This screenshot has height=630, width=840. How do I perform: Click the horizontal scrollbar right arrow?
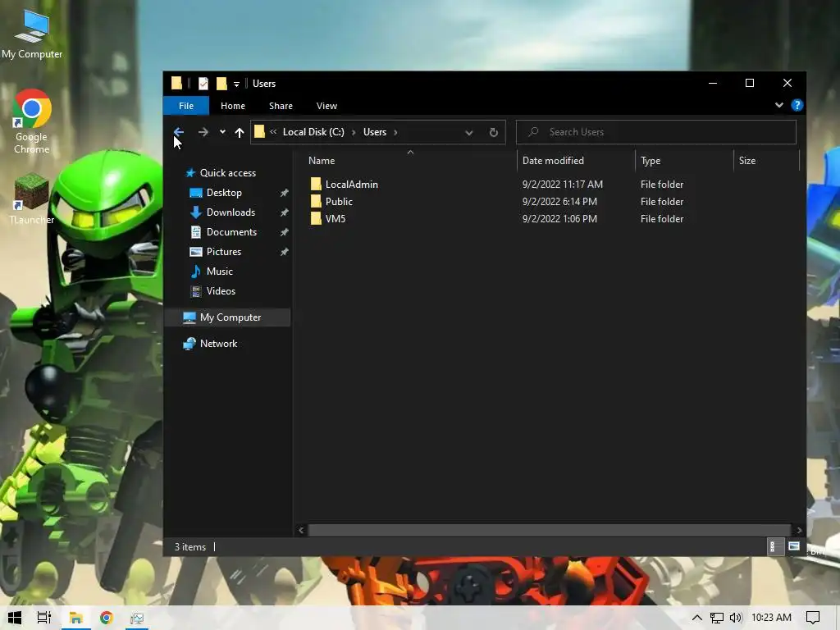[799, 530]
